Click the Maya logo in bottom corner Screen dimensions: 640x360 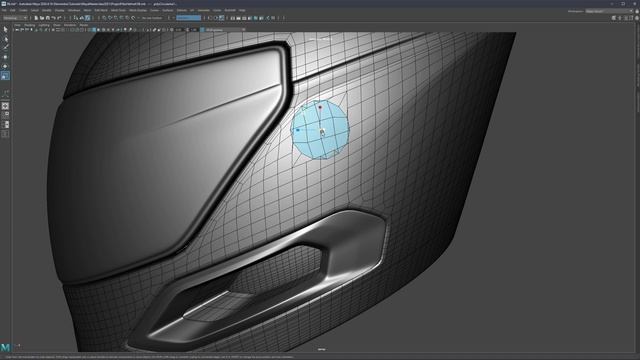tap(5, 347)
